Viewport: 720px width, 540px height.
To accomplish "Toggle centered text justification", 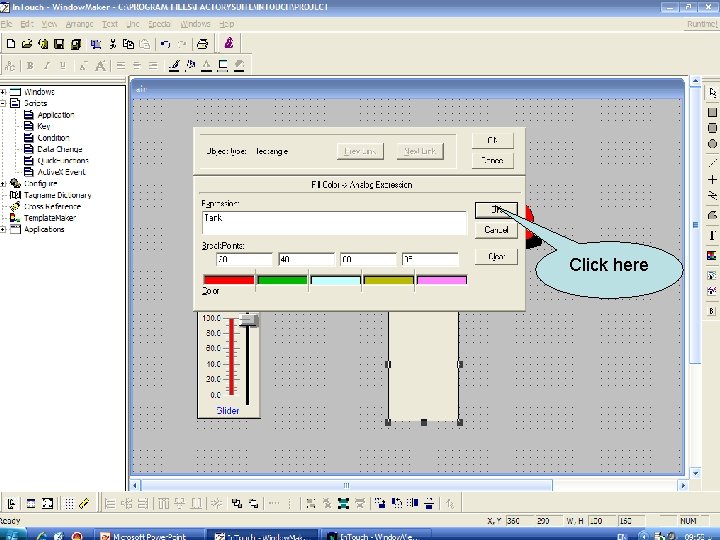I will pyautogui.click(x=137, y=66).
